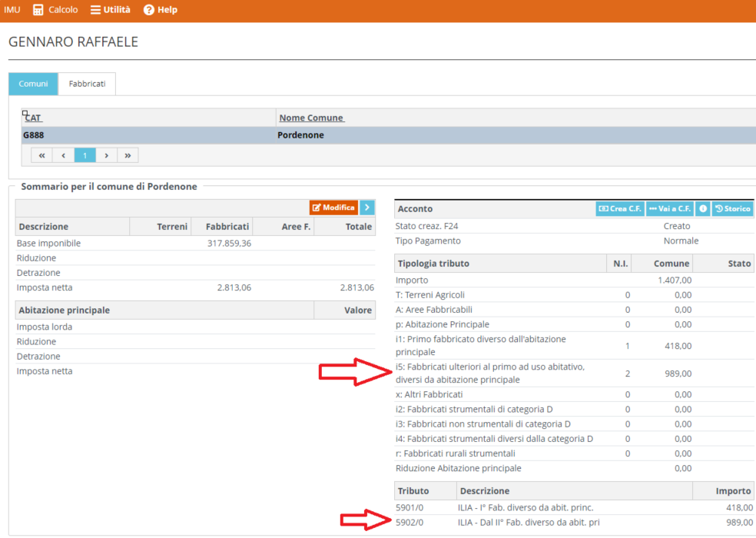Click the IMU item in top bar
Viewport: 756px width, 538px height.
point(12,10)
